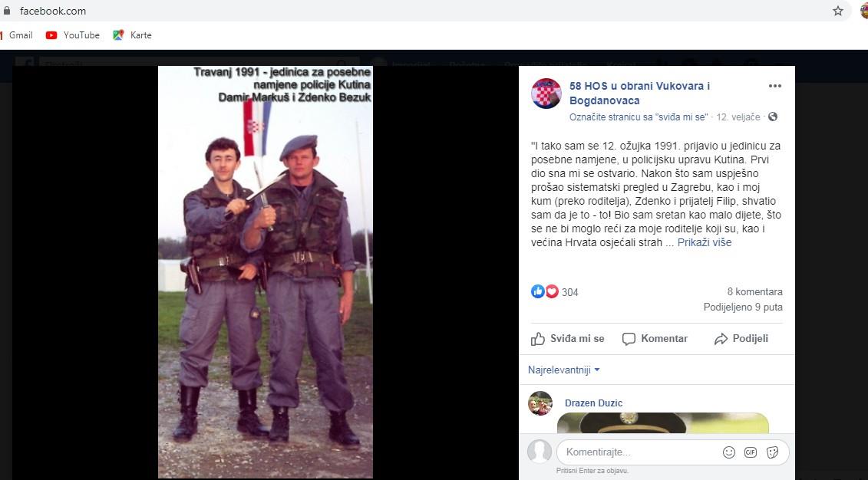This screenshot has width=868, height=480.
Task: Open the three-dot post options menu
Action: tap(775, 86)
